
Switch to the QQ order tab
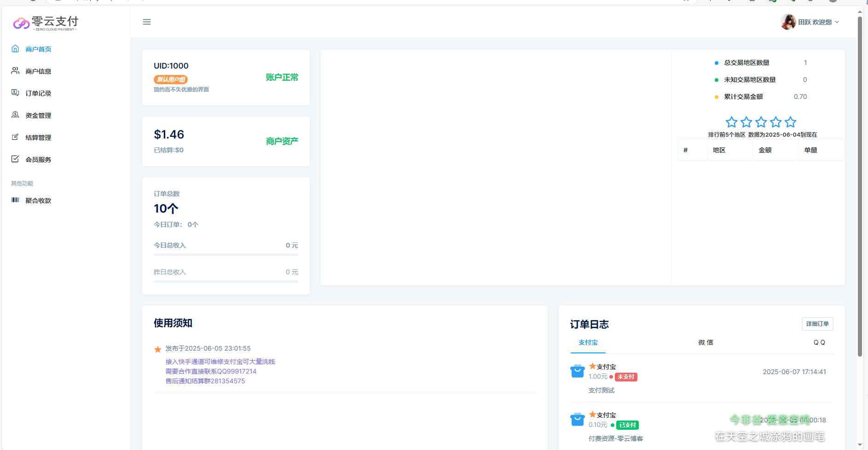pyautogui.click(x=819, y=342)
